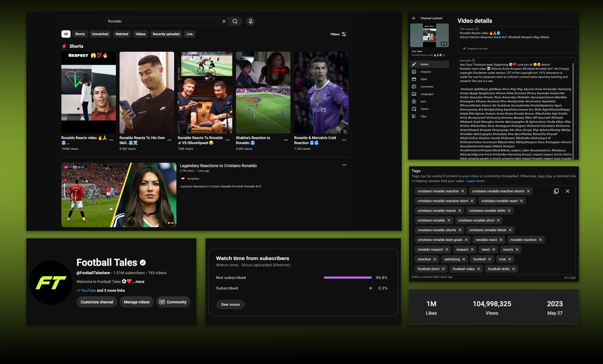
Task: Select the Unwatched filter chip
Action: tap(100, 34)
